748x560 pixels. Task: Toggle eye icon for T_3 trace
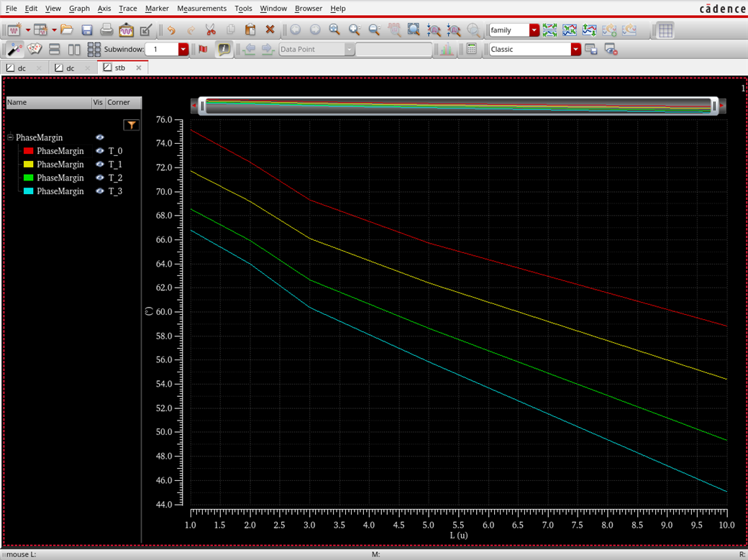point(100,191)
